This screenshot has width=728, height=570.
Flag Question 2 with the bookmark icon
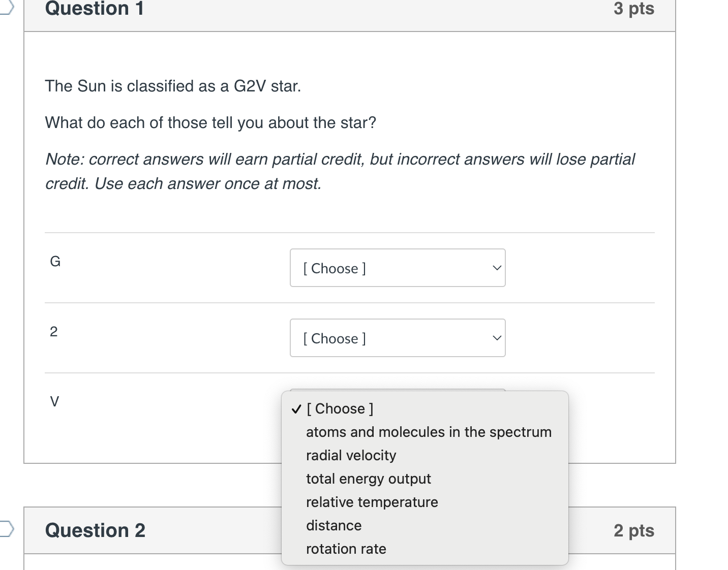(6, 528)
